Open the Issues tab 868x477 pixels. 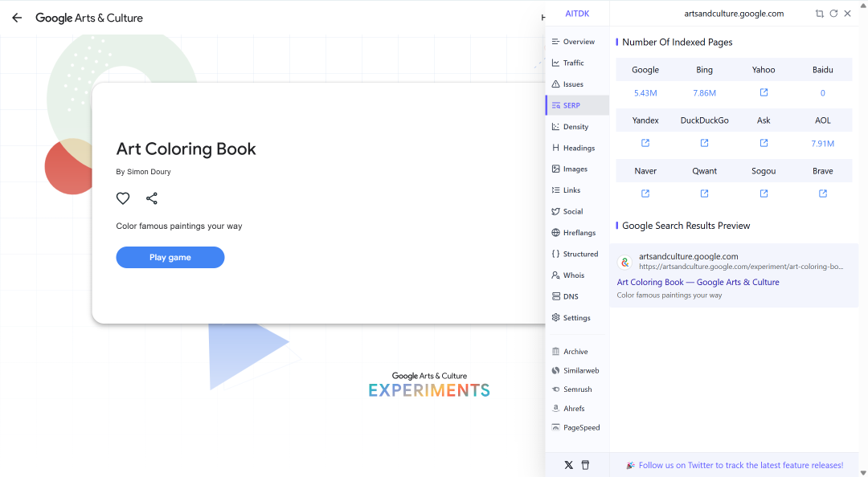pos(577,84)
